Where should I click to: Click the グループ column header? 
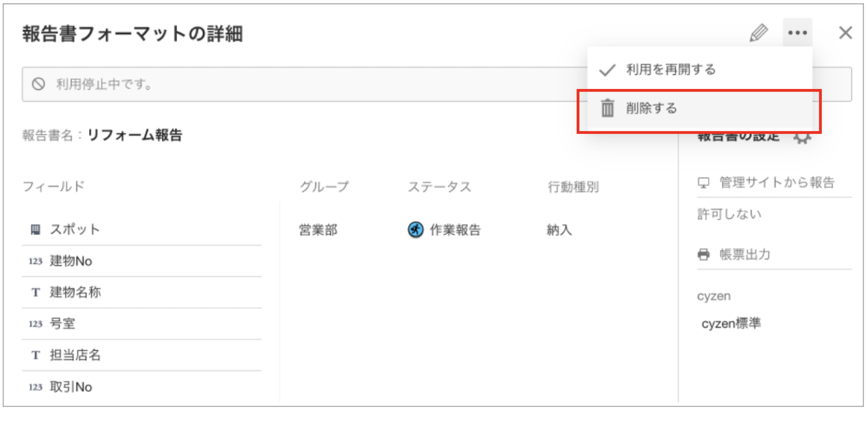tap(324, 187)
